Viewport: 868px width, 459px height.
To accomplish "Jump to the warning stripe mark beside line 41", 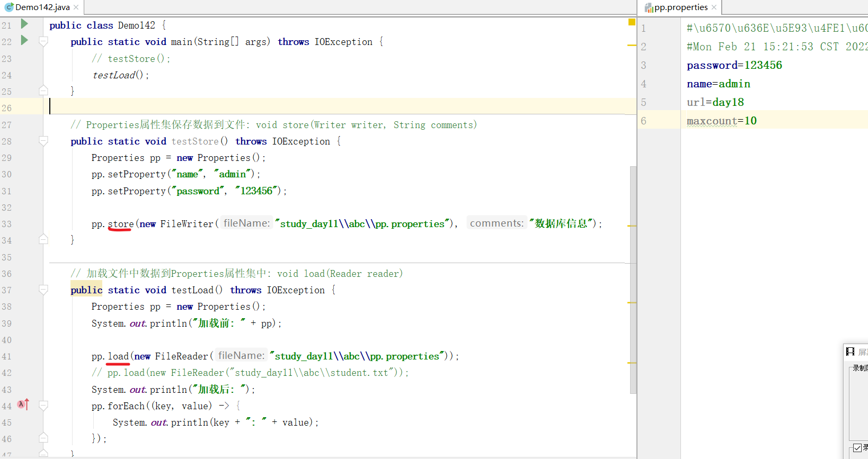I will (632, 363).
